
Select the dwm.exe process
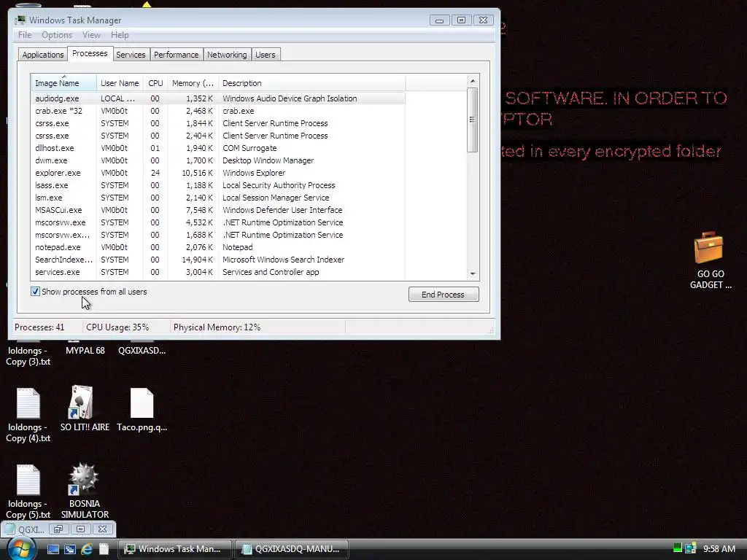tap(218, 160)
